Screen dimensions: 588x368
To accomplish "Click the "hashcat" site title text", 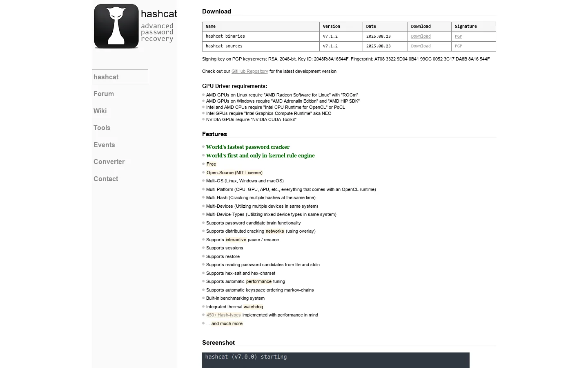I will [159, 14].
